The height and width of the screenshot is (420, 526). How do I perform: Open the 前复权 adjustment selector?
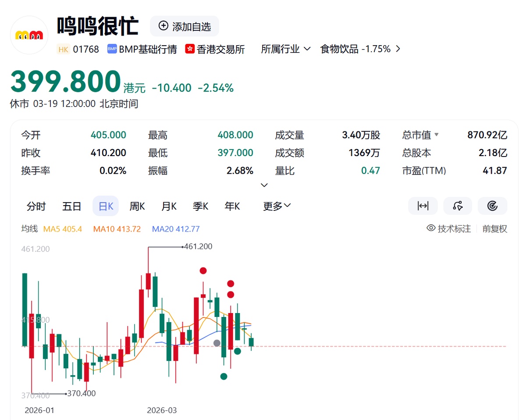[x=495, y=228]
